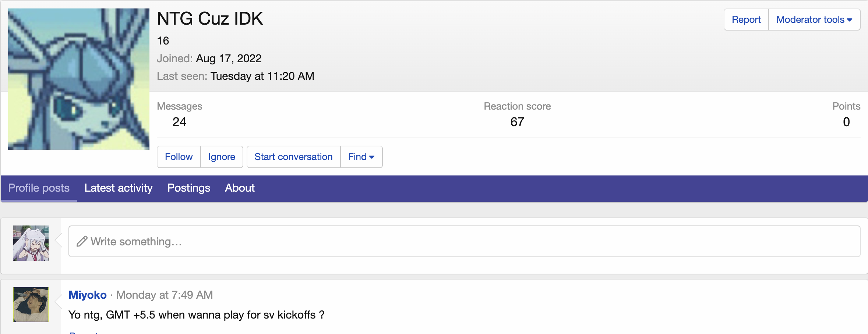The width and height of the screenshot is (868, 334).
Task: Select the Profile posts tab
Action: click(39, 188)
